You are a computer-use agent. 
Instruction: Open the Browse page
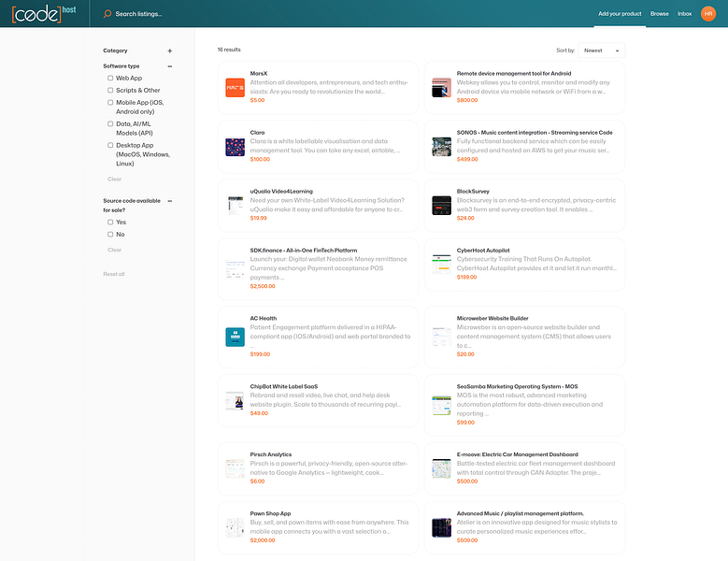659,14
